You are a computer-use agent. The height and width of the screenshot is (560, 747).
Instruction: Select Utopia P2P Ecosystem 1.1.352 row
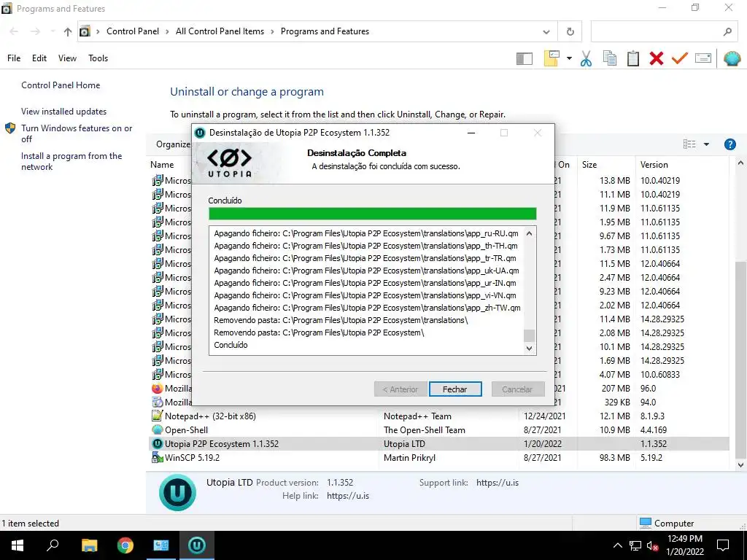tap(438, 444)
